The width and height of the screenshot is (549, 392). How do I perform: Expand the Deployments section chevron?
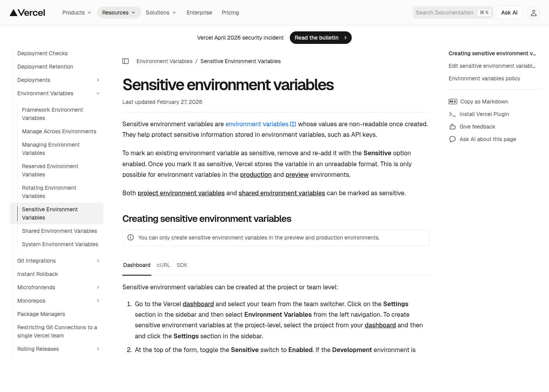(x=98, y=80)
